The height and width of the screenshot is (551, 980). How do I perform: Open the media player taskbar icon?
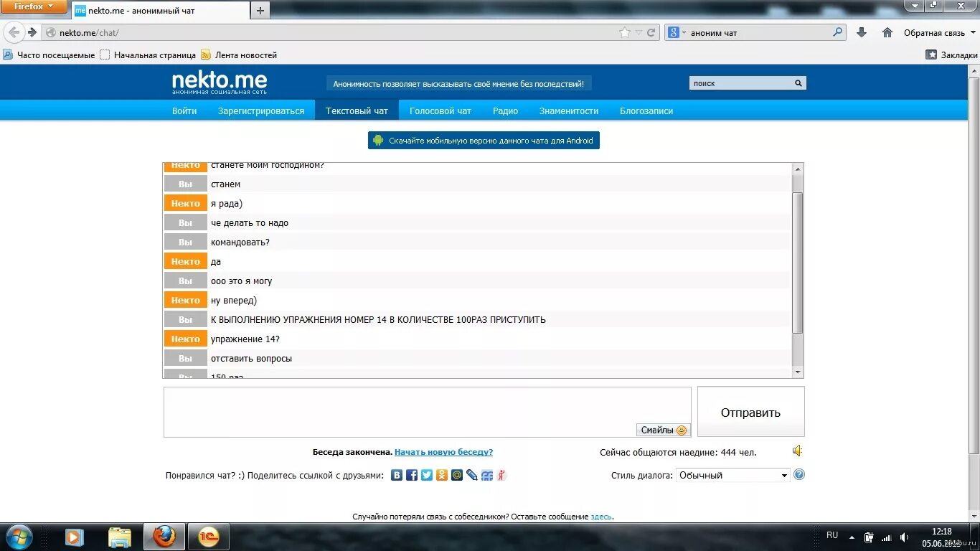pos(74,537)
